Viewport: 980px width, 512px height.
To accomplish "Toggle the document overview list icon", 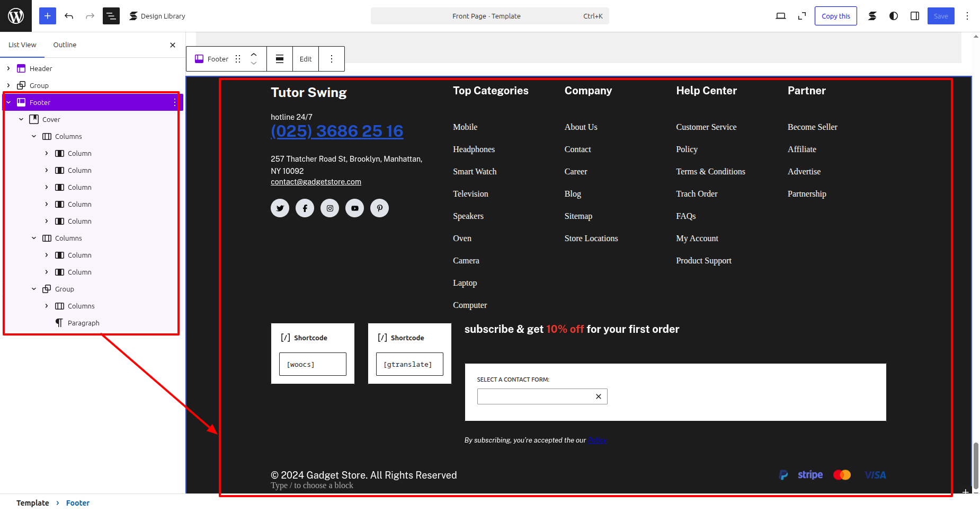I will (x=111, y=16).
